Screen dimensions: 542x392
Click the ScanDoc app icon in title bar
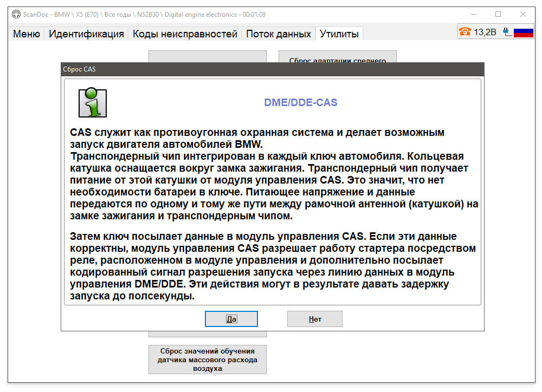pos(16,14)
